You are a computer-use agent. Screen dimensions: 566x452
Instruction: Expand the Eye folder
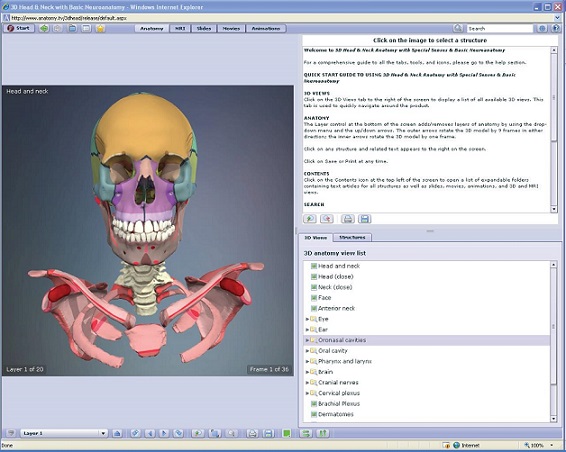click(307, 319)
